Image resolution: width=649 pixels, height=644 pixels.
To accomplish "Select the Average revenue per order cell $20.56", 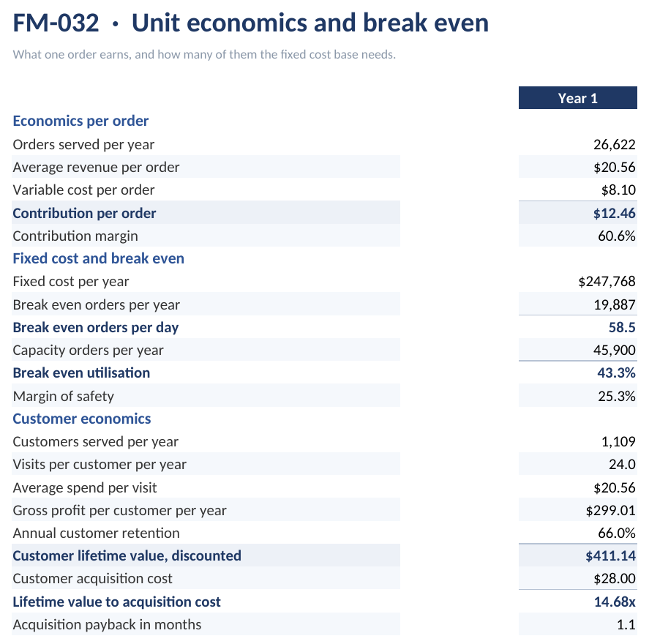I will (x=614, y=167).
